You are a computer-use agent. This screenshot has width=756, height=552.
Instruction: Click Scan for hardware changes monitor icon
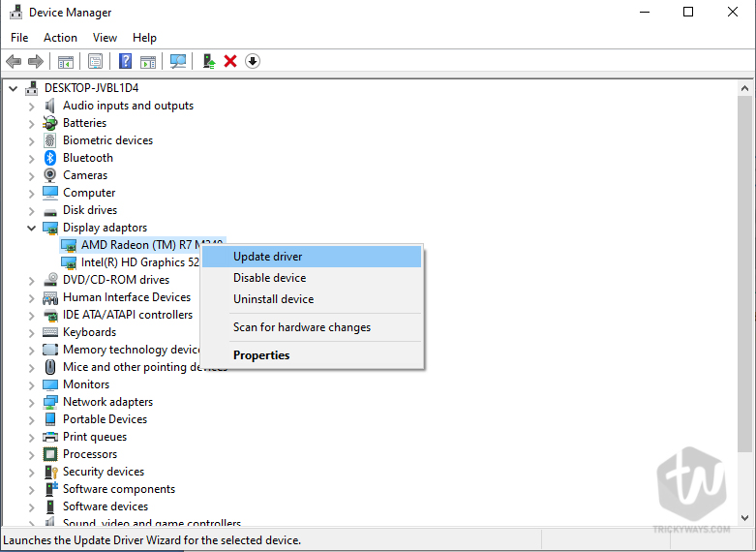(178, 61)
